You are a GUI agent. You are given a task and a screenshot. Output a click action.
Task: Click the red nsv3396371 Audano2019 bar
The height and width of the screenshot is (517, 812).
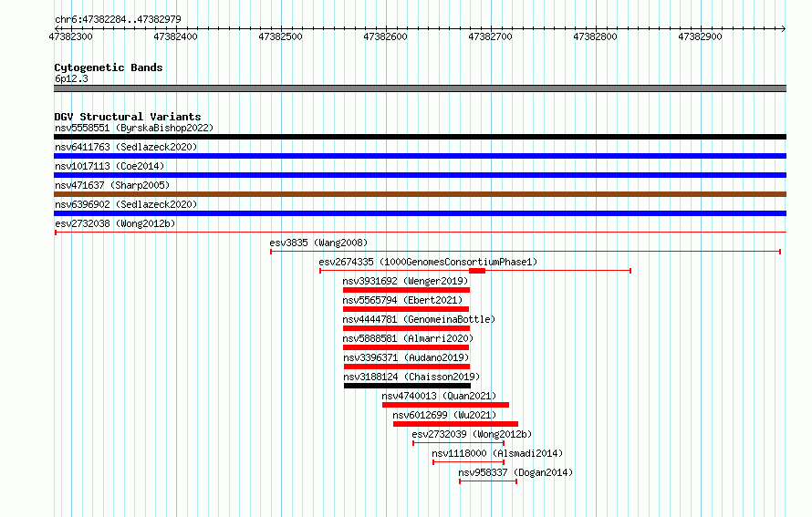(407, 367)
